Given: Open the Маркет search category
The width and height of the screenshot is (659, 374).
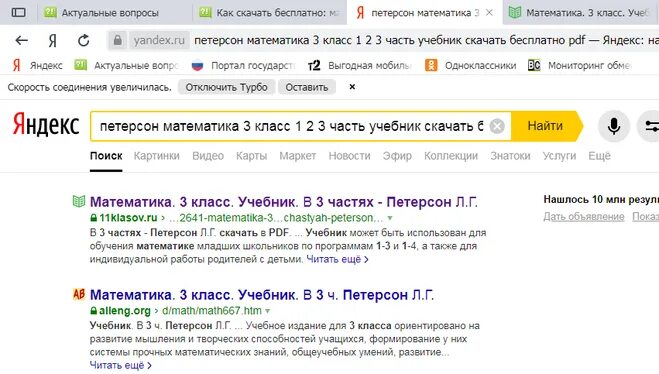Looking at the screenshot, I should point(298,156).
